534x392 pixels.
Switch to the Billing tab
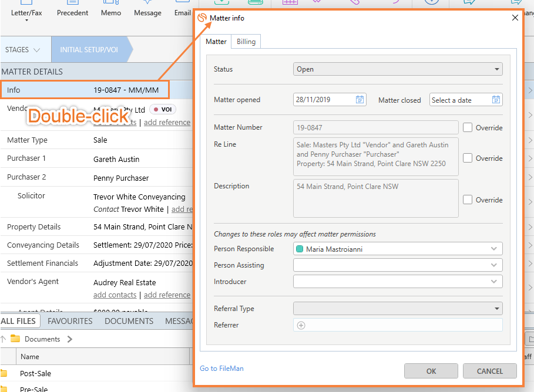(x=246, y=42)
